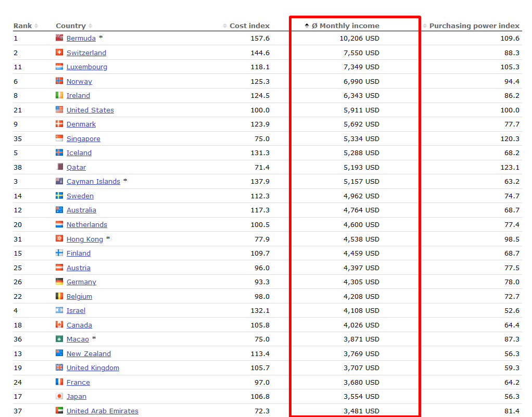Click the Norway flag icon
The width and height of the screenshot is (532, 417).
(59, 81)
